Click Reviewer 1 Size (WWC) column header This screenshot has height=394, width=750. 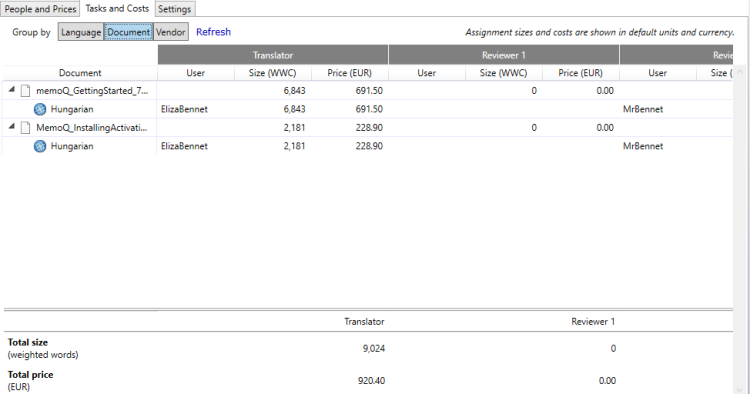point(504,73)
